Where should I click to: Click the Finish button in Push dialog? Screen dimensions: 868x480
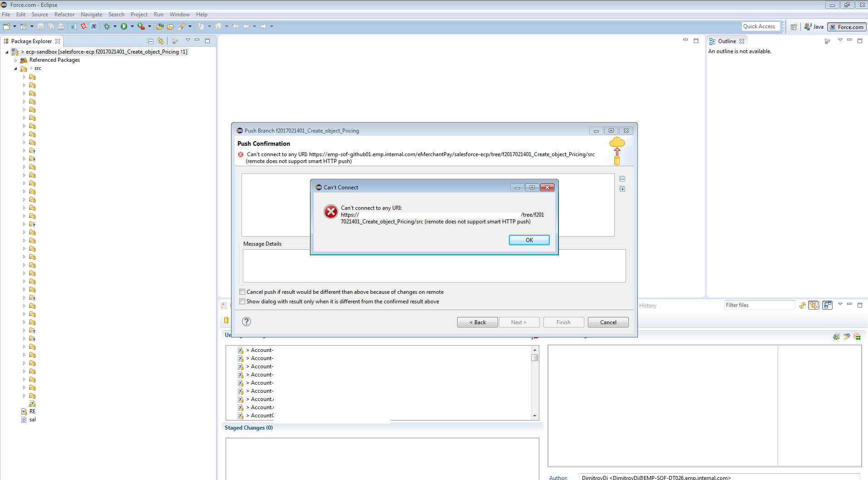click(563, 322)
